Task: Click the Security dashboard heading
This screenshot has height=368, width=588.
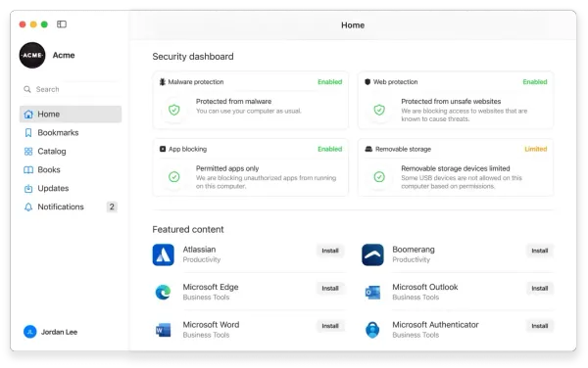Action: pos(193,57)
